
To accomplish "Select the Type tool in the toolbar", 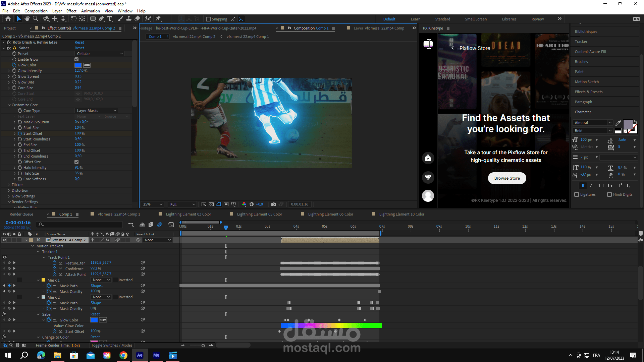I will click(110, 19).
